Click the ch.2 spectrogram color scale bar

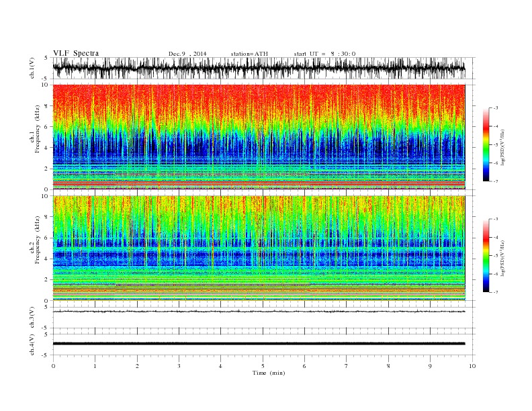pyautogui.click(x=486, y=256)
